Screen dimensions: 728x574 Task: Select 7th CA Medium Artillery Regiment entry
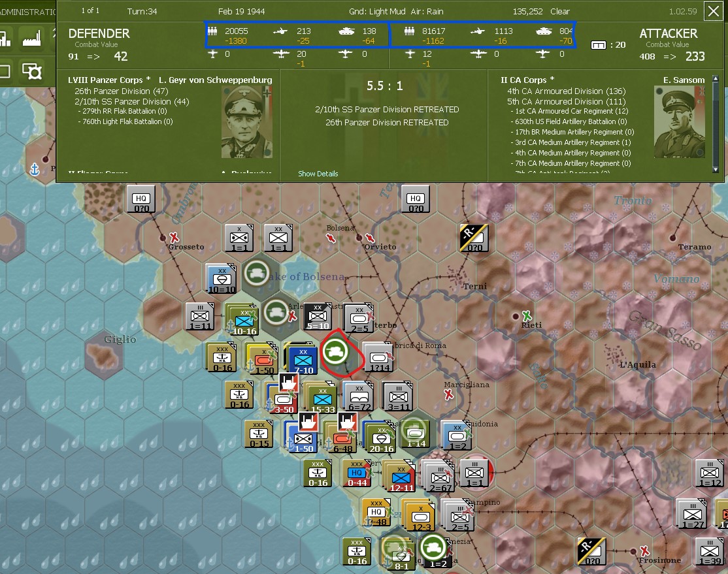click(571, 163)
